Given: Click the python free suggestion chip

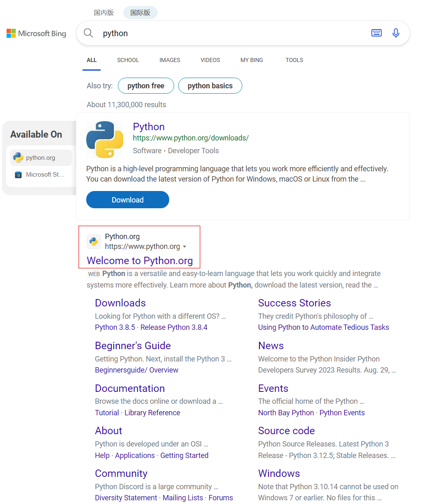Looking at the screenshot, I should (146, 85).
